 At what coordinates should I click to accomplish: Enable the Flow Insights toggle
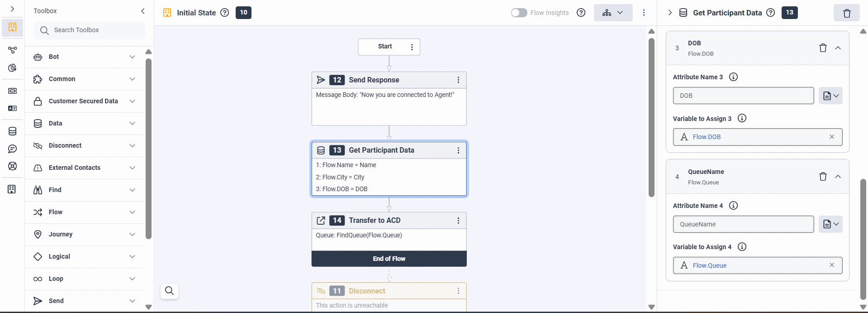tap(519, 13)
